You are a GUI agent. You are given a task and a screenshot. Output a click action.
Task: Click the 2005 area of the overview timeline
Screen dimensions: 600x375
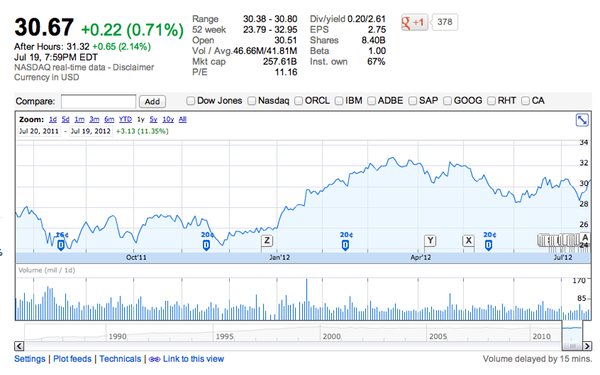pyautogui.click(x=438, y=336)
